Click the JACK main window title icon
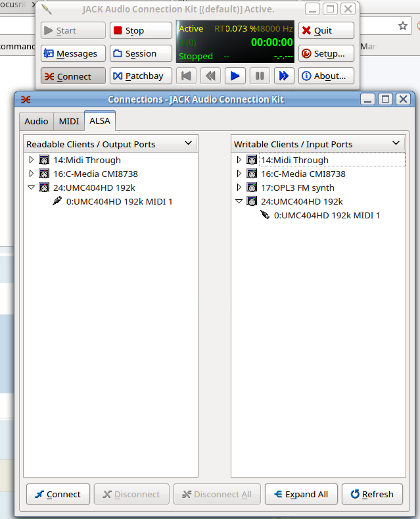This screenshot has height=519, width=420. pyautogui.click(x=47, y=9)
